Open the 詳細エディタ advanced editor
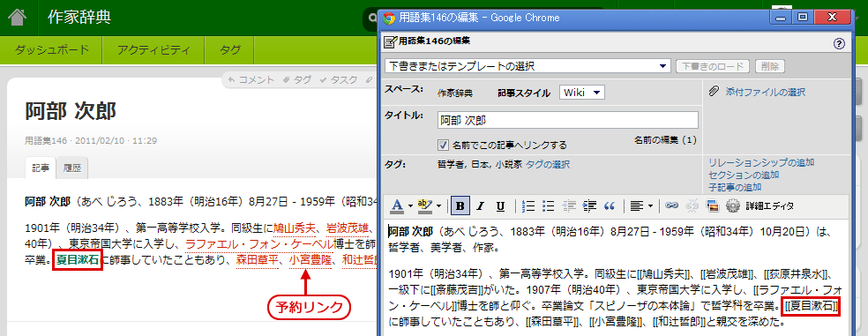868x336 pixels. 769,205
